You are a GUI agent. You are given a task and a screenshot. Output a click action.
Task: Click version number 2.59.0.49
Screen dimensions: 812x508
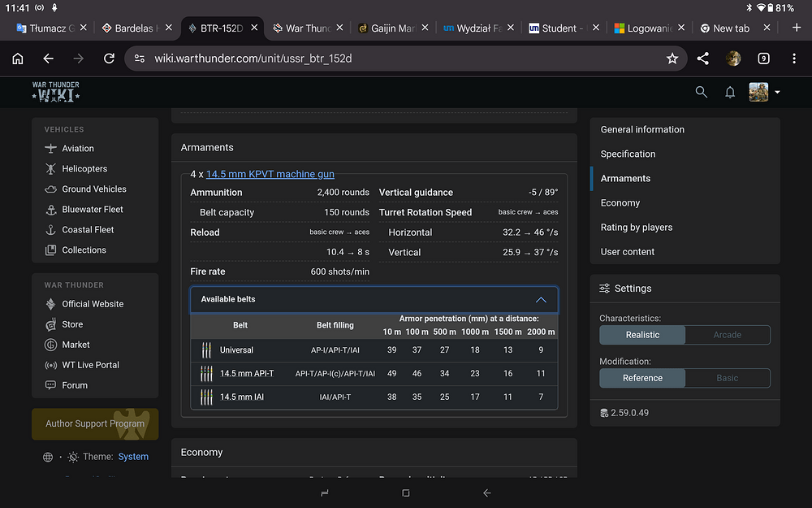click(x=629, y=413)
